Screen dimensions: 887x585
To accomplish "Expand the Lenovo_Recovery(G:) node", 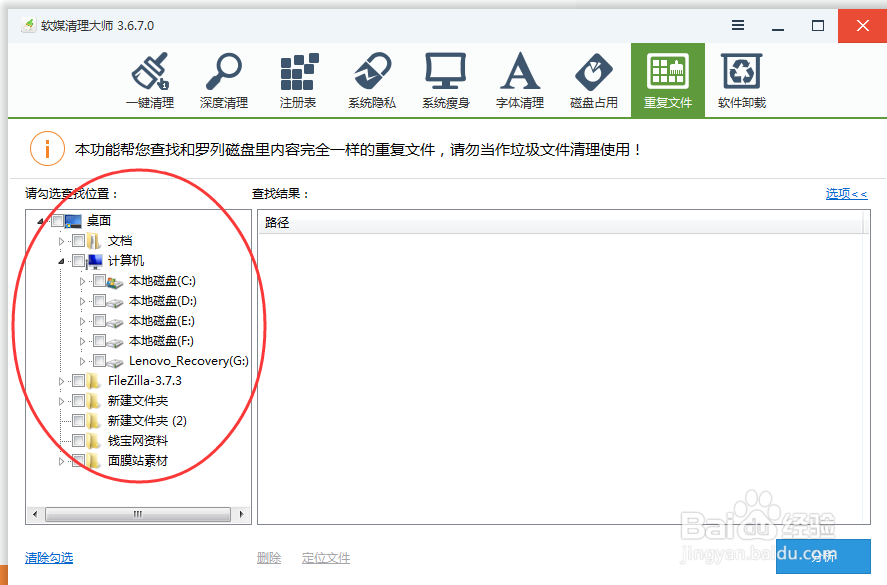I will [84, 361].
